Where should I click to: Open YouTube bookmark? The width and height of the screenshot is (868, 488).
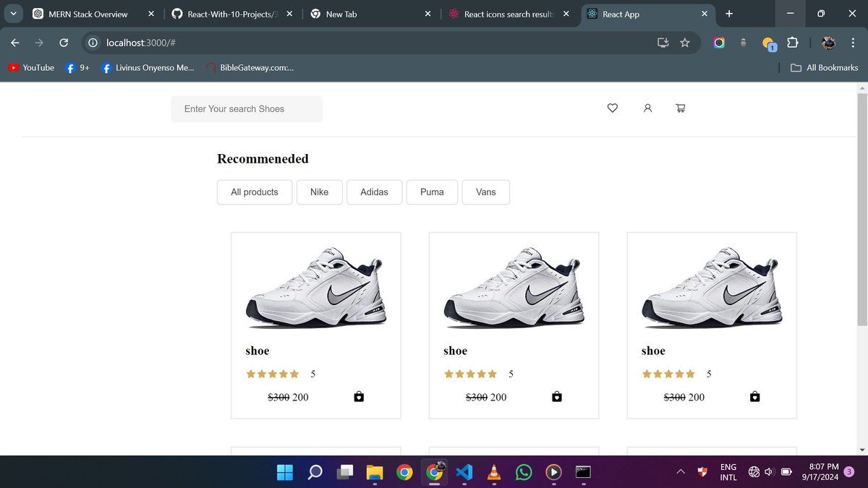(31, 68)
